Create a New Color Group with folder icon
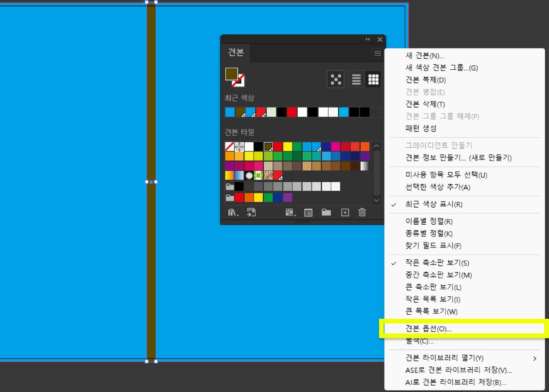Screen dimensions: 549x392 point(326,213)
